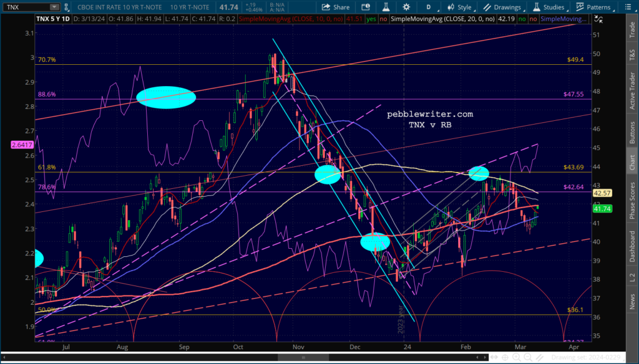Click the news calendar icon beside Share

coord(366,7)
